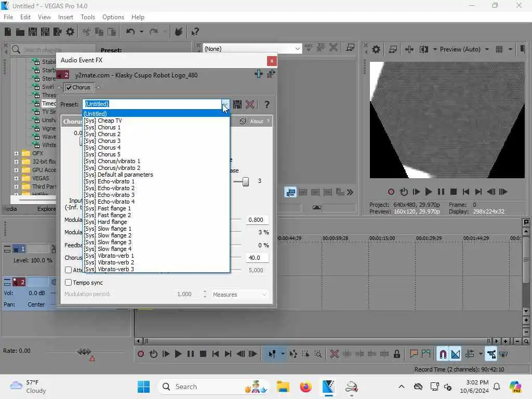Open Firefox from the Windows taskbar
Image resolution: width=532 pixels, height=399 pixels.
point(305,387)
